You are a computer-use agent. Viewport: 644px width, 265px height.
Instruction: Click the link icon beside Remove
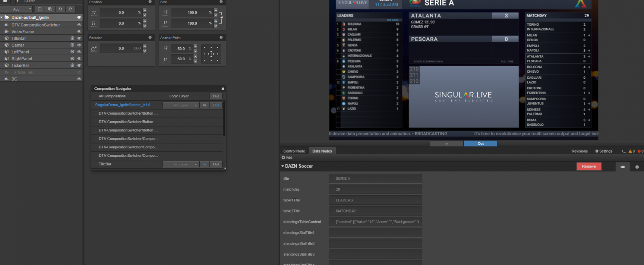pos(622,167)
